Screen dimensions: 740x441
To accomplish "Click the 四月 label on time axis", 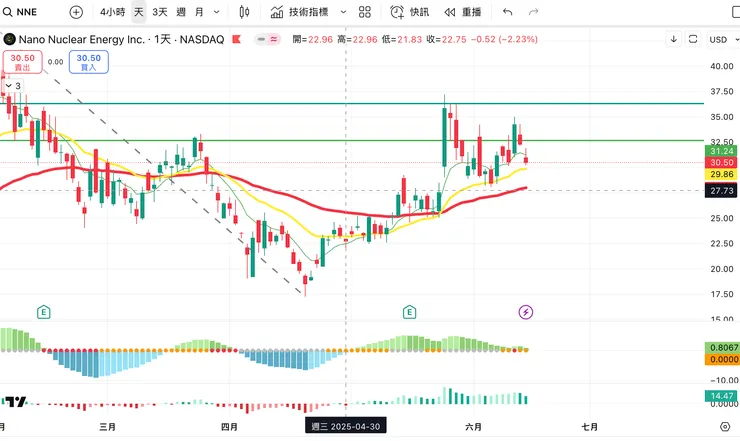I will click(229, 427).
